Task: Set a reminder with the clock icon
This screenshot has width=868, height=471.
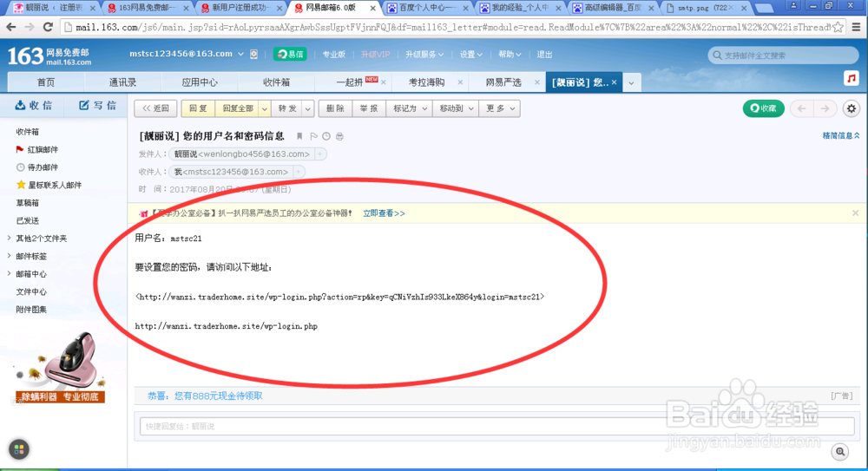Action: tap(326, 136)
